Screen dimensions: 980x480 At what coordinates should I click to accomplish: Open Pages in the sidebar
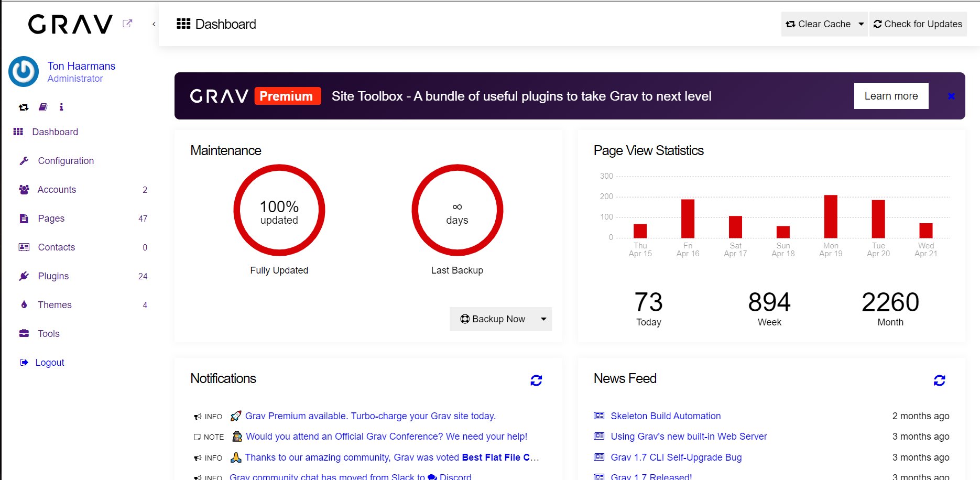click(x=51, y=219)
